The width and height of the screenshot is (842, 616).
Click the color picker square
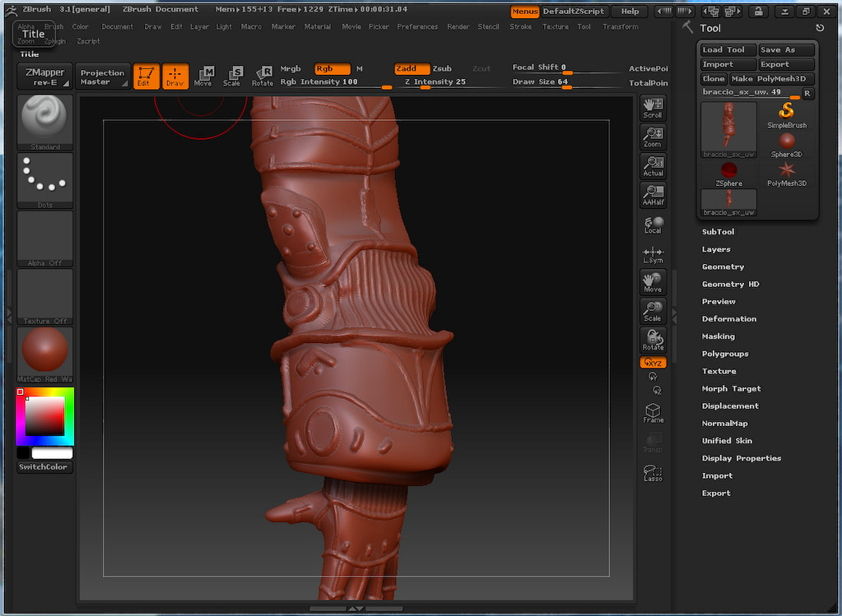pos(45,416)
